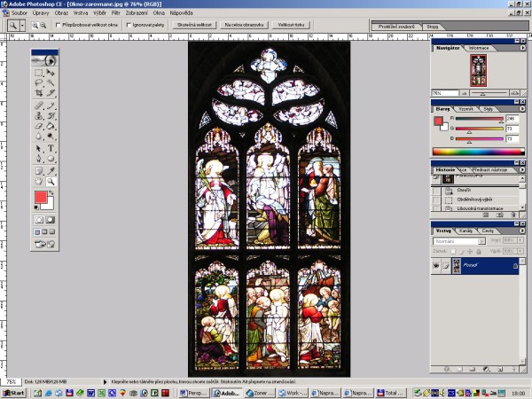The width and height of the screenshot is (532, 399).
Task: Choose the Rectangular Marquee tool
Action: point(39,71)
